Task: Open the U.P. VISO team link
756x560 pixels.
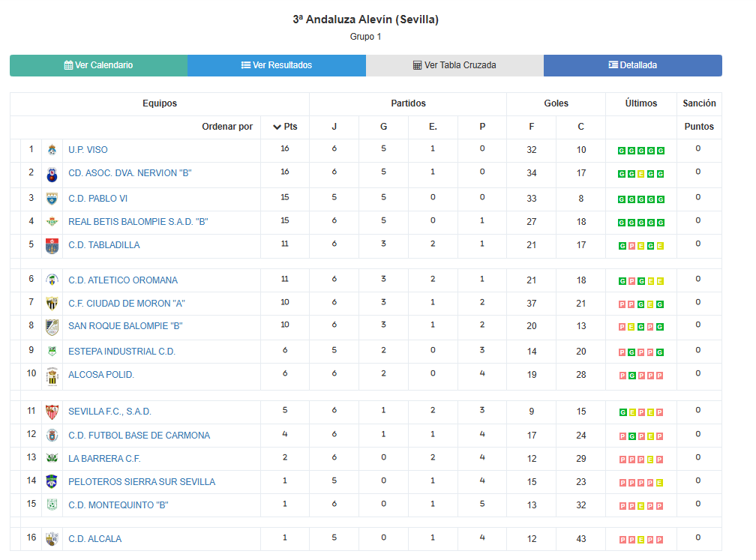Action: (x=88, y=150)
